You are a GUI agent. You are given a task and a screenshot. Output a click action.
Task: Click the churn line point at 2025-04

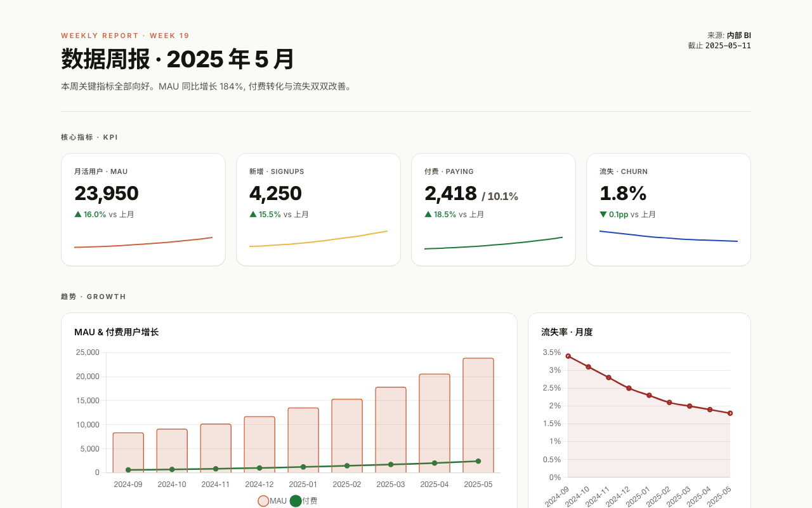point(710,410)
